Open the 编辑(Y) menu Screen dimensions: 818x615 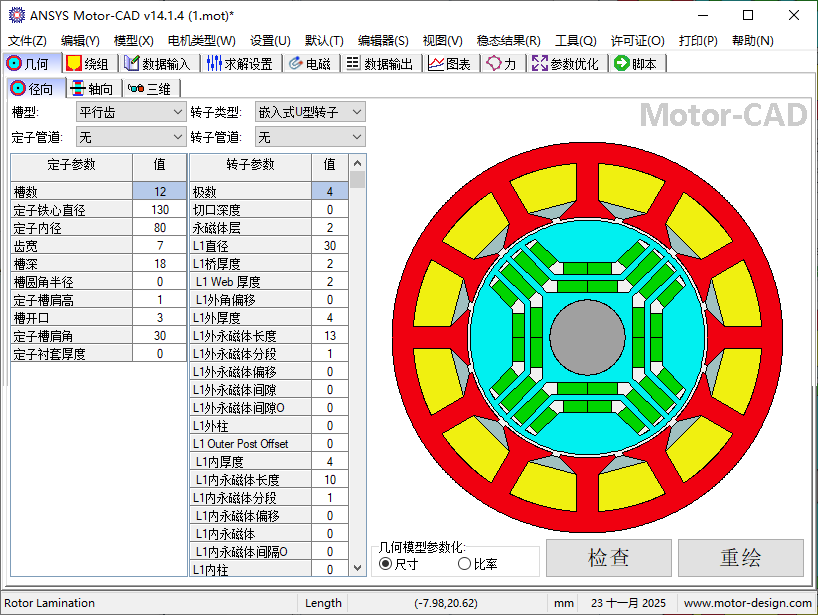[80, 41]
